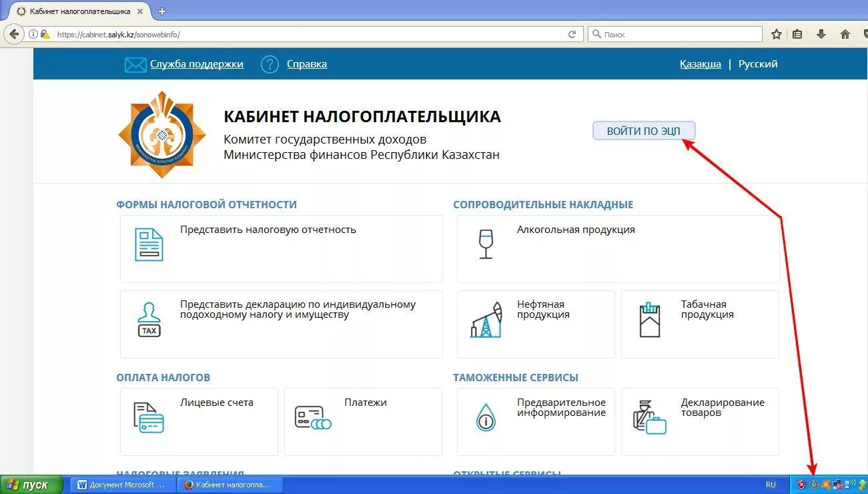The height and width of the screenshot is (494, 868).
Task: Click the wine glass icon for Алкогольная продукция
Action: pos(485,244)
